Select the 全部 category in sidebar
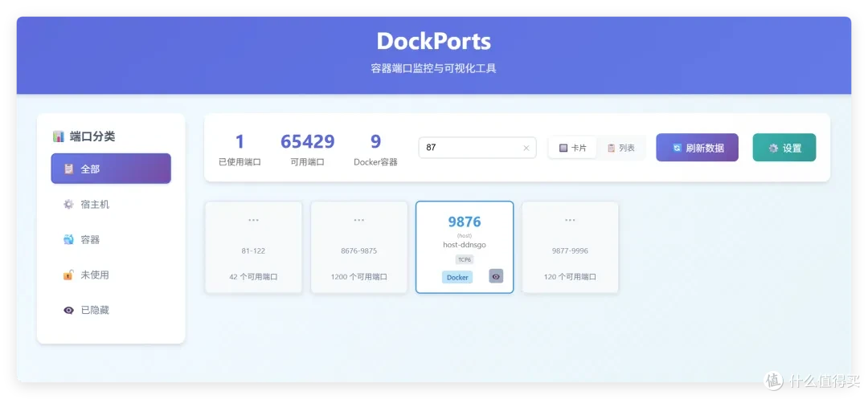This screenshot has height=399, width=868. pos(111,169)
